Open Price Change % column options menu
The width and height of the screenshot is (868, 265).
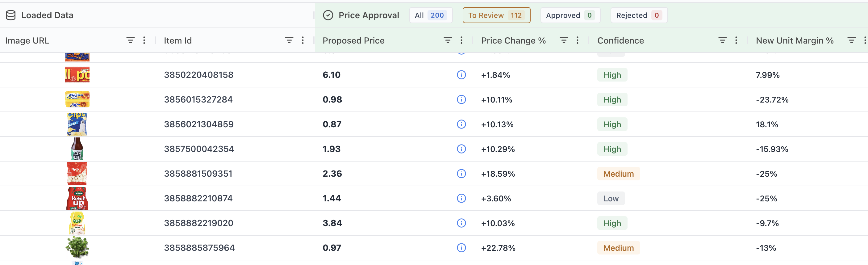578,40
